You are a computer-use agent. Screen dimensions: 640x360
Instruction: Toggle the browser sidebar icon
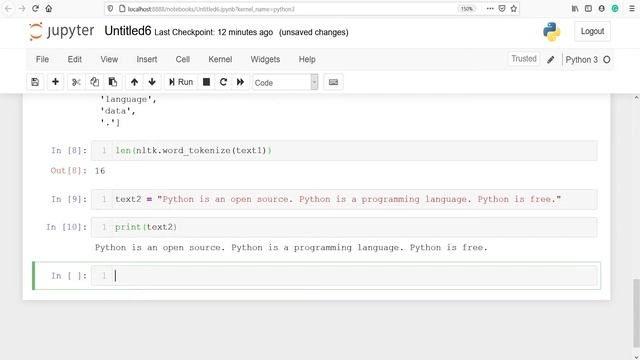point(588,9)
